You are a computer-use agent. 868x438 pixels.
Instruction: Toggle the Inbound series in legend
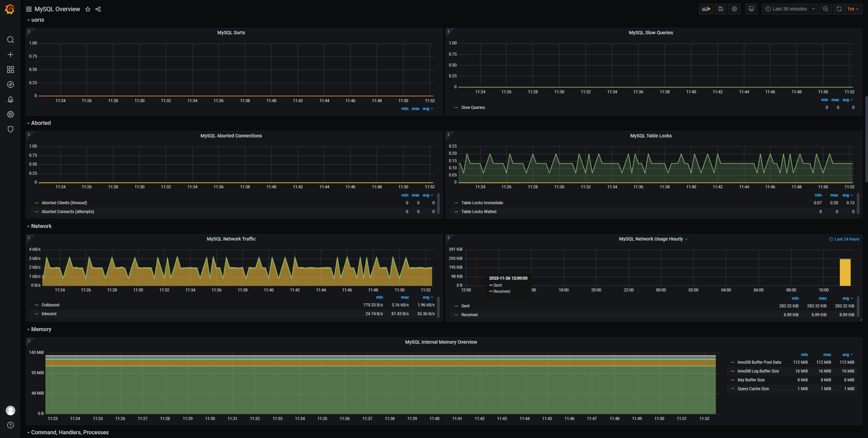49,314
